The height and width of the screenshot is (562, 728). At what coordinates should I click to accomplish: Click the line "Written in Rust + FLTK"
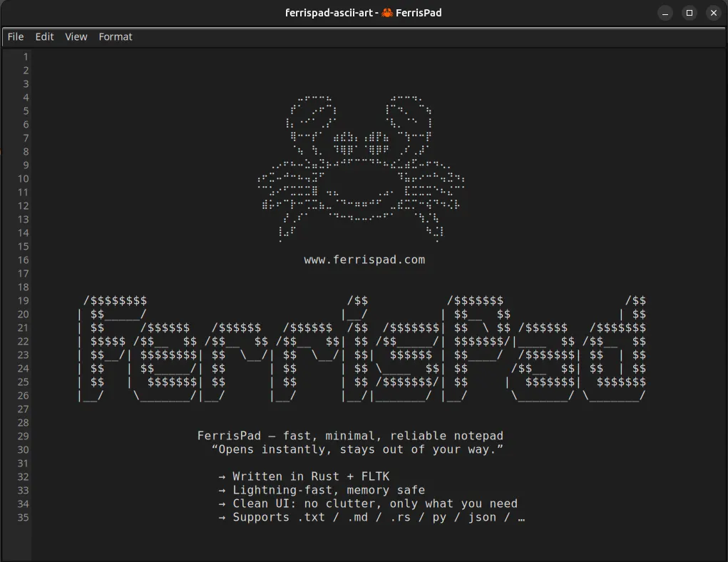(304, 476)
